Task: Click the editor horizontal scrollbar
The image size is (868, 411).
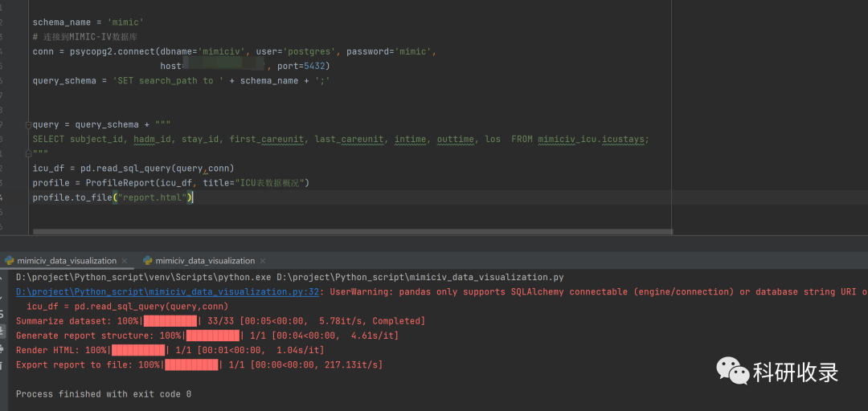Action: click(353, 232)
